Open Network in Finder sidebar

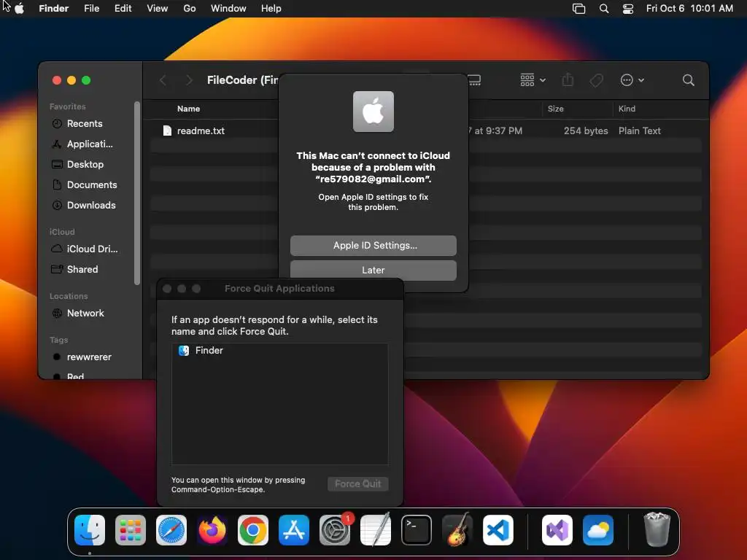tap(85, 314)
